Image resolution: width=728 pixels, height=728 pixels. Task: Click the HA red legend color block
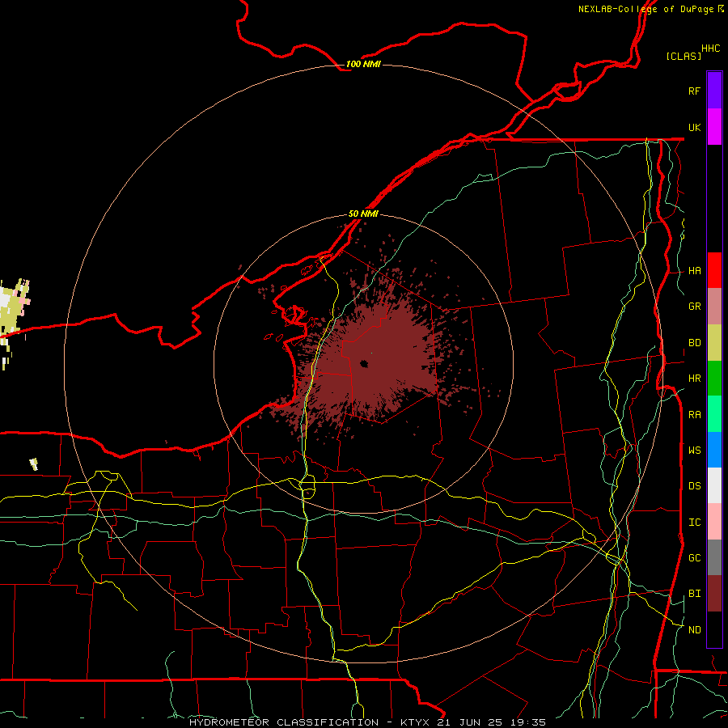714,270
